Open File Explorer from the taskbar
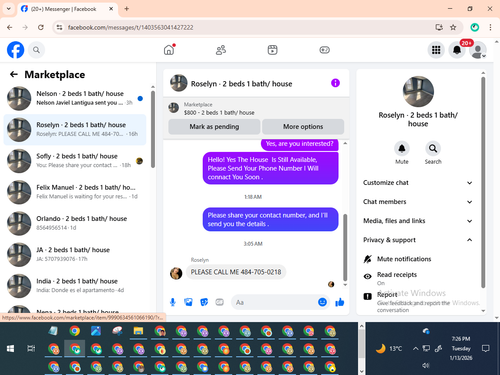This screenshot has height=375, width=500. 138,331
